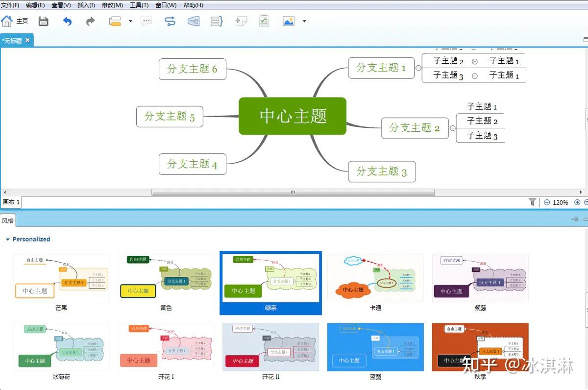Image resolution: width=588 pixels, height=390 pixels.
Task: Toggle the filter in the status bar
Action: pyautogui.click(x=533, y=202)
